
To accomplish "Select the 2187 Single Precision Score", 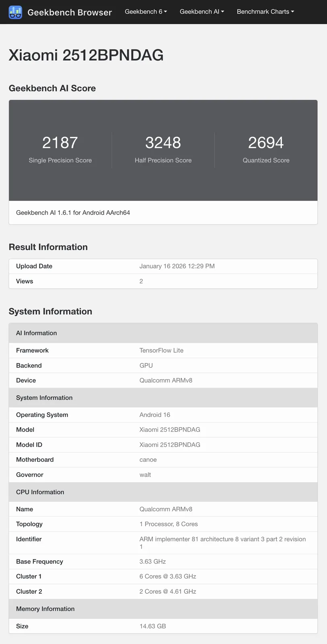I will pyautogui.click(x=60, y=143).
